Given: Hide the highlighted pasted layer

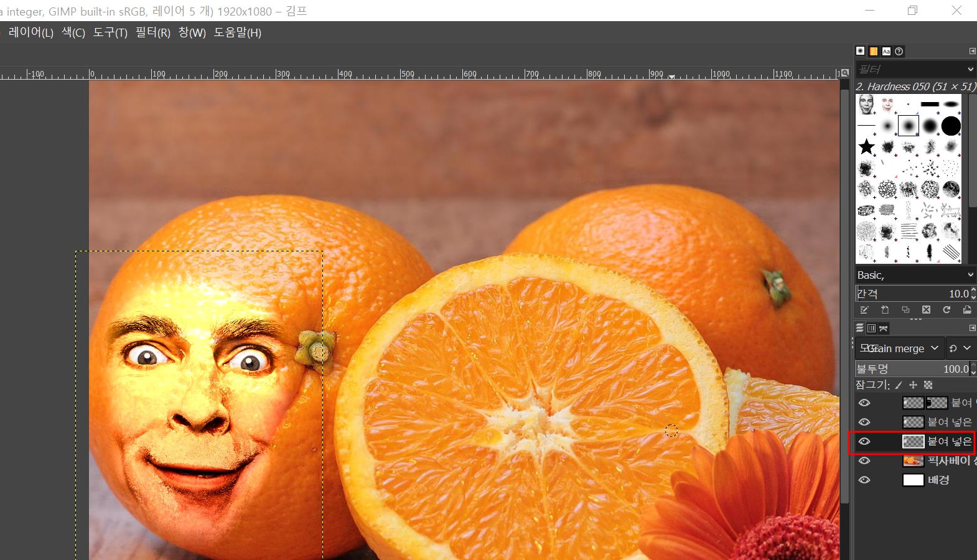Looking at the screenshot, I should click(x=864, y=442).
